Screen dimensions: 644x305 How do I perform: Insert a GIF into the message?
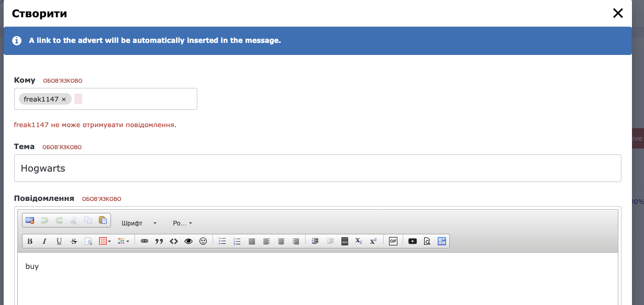click(x=393, y=241)
